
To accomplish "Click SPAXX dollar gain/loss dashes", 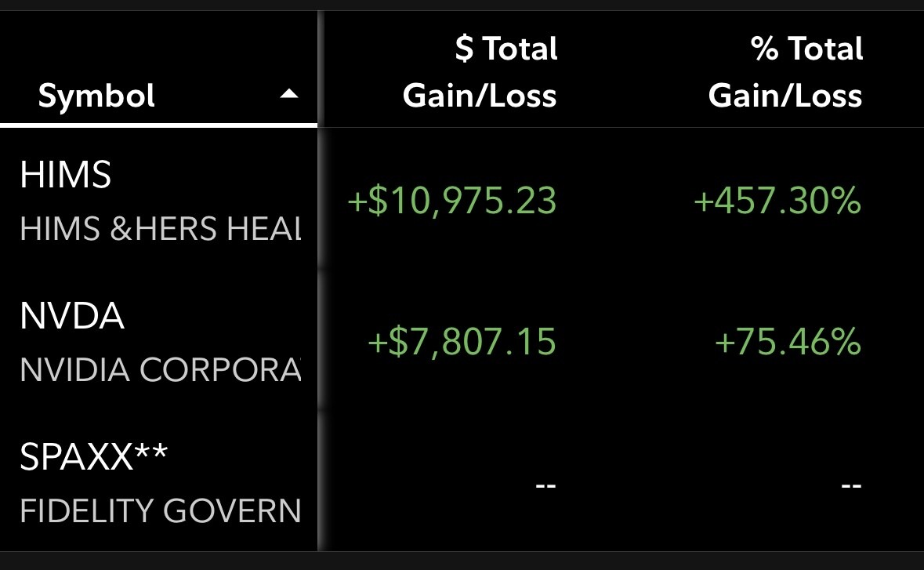I will (x=545, y=485).
